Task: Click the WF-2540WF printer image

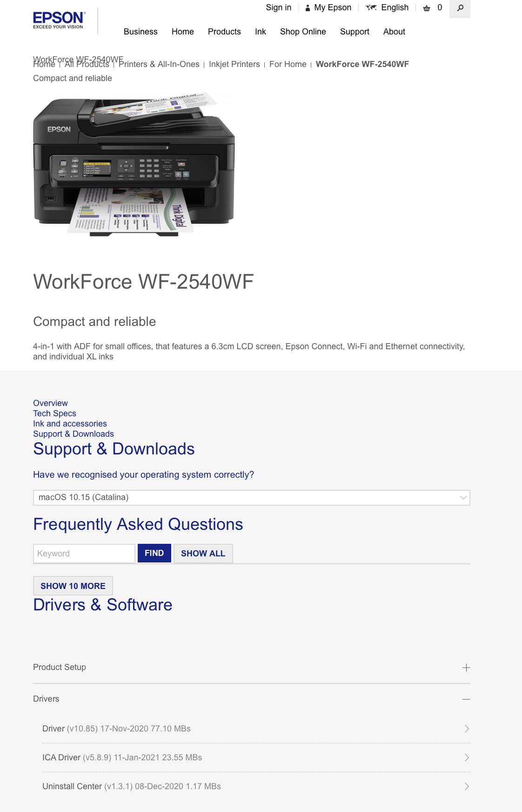Action: (x=134, y=165)
